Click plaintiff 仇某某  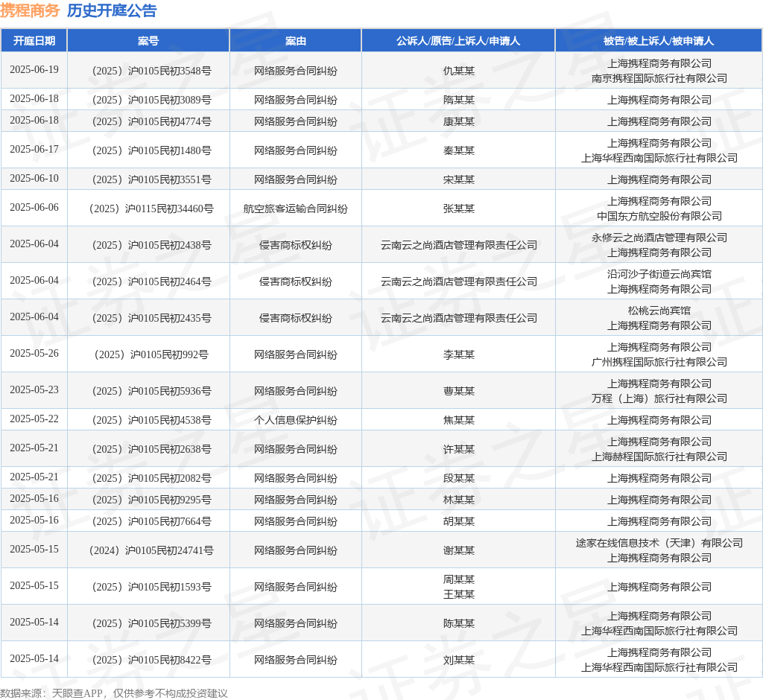459,71
